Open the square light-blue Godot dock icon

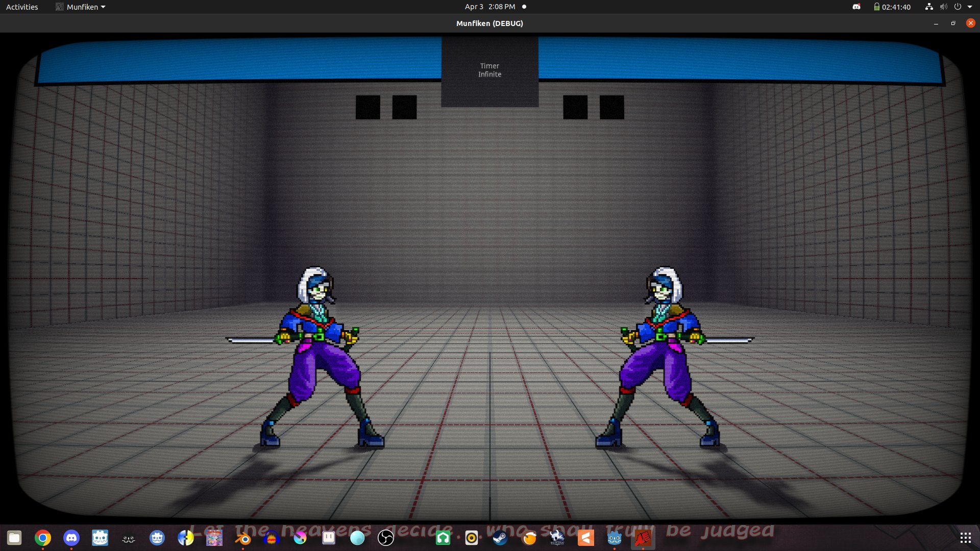(x=100, y=538)
